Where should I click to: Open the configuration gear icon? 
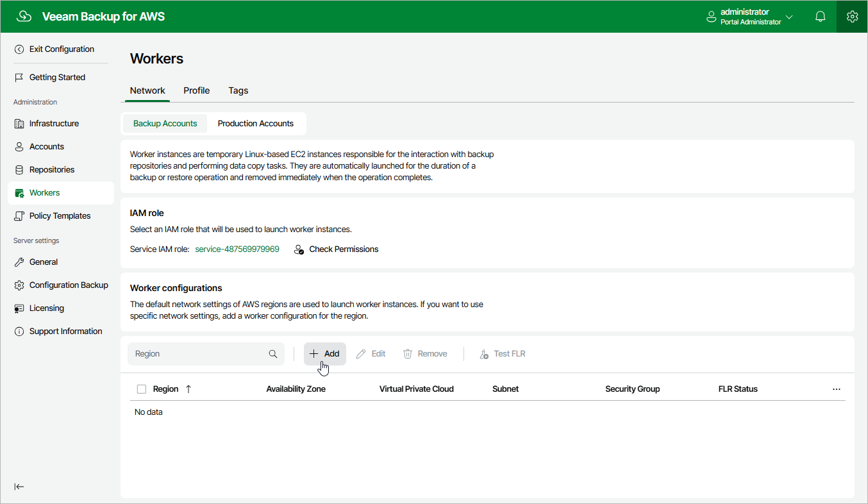click(x=852, y=17)
